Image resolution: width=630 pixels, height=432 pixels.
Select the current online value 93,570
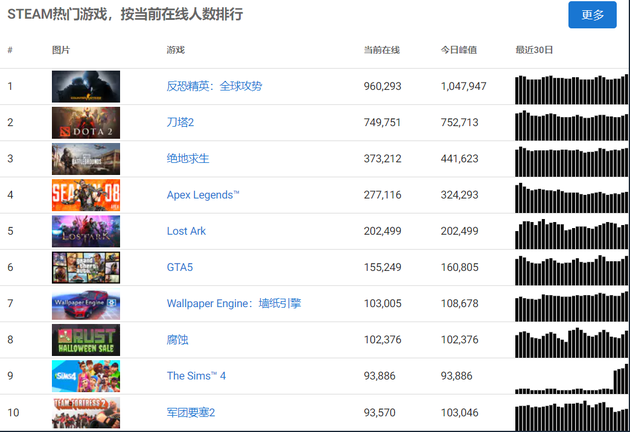click(x=380, y=412)
